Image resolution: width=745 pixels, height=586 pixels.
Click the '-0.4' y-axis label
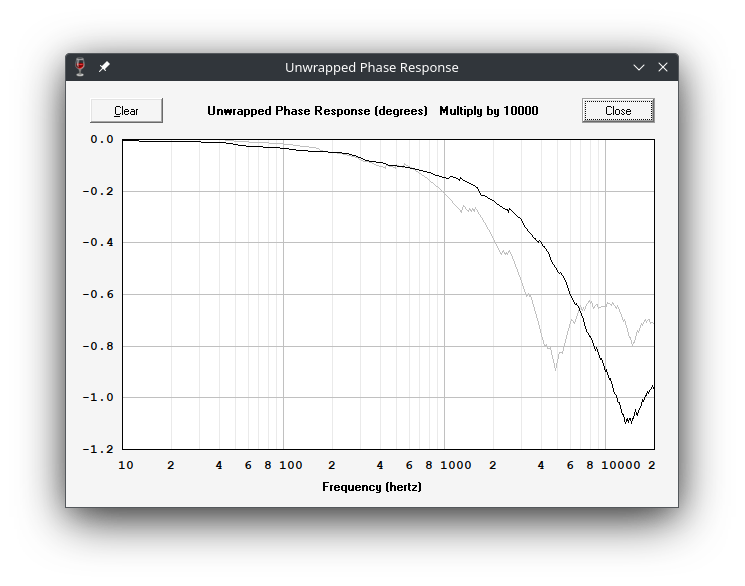click(98, 242)
